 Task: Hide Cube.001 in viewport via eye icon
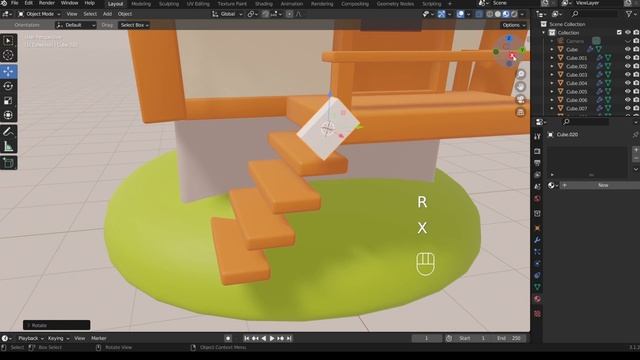pyautogui.click(x=628, y=58)
